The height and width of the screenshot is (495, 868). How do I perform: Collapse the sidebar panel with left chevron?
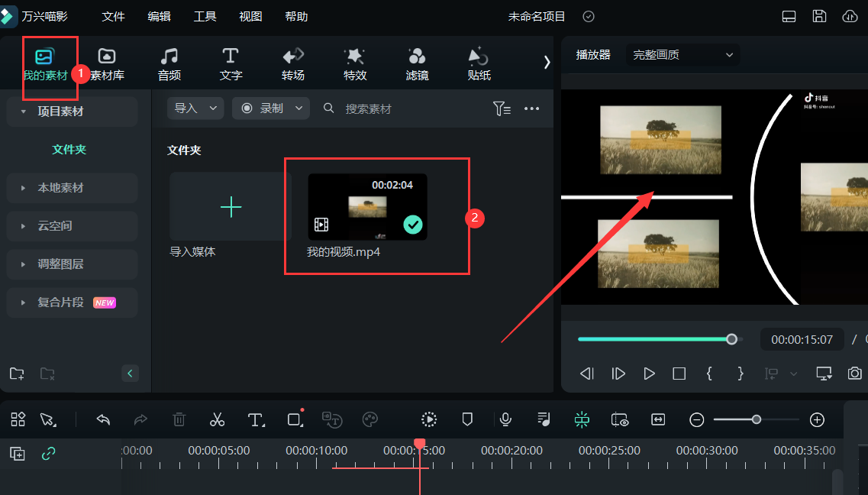coord(130,374)
